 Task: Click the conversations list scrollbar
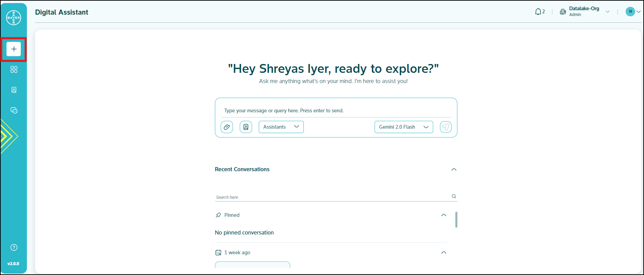coord(456,220)
